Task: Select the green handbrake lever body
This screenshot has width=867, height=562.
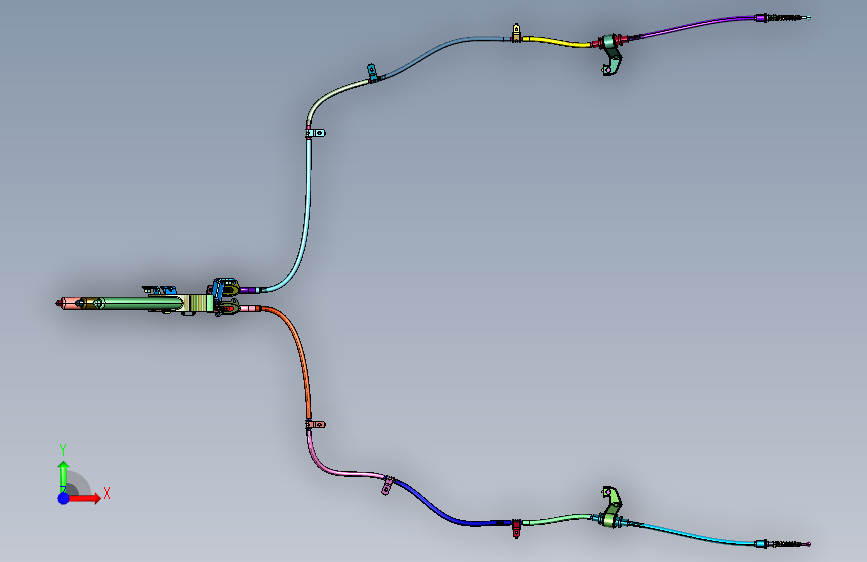Action: click(x=143, y=303)
